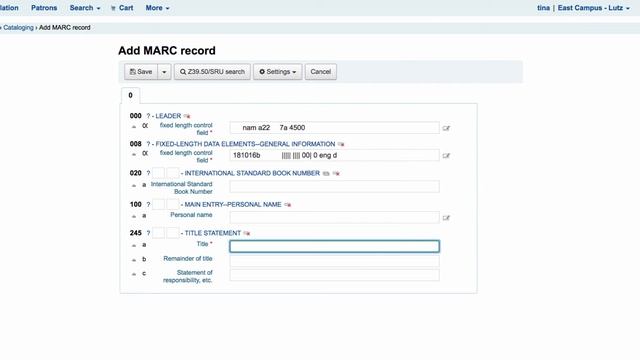
Task: Delete the 100 MAIN ENTRY tag icon
Action: point(288,205)
